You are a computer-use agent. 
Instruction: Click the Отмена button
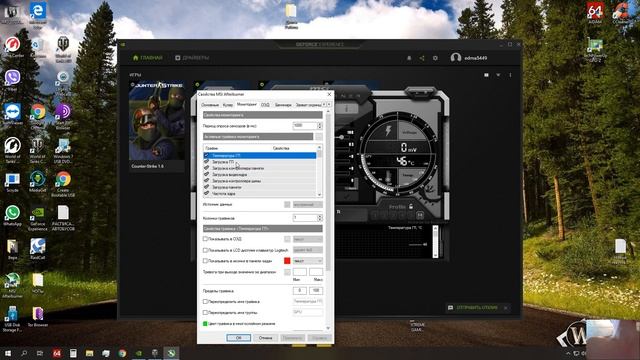[265, 338]
